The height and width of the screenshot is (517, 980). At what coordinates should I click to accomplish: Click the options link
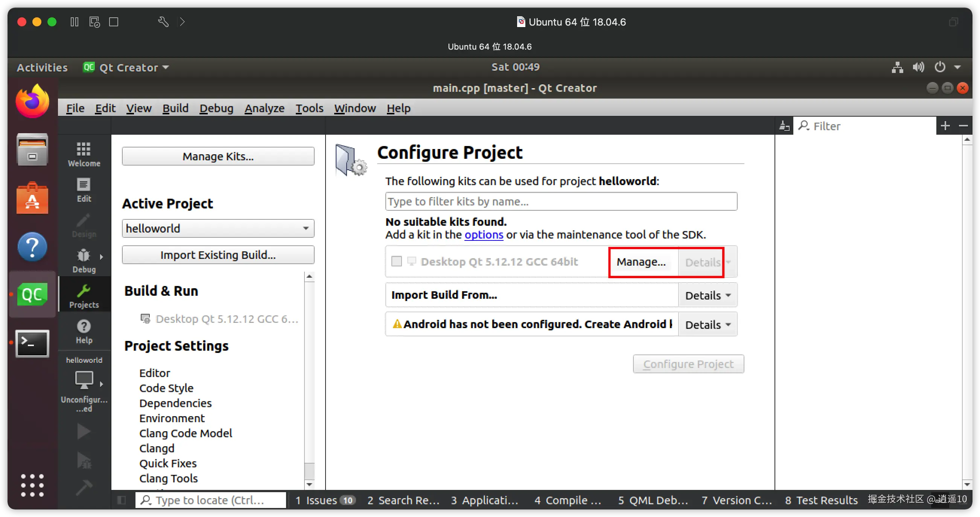pyautogui.click(x=484, y=235)
